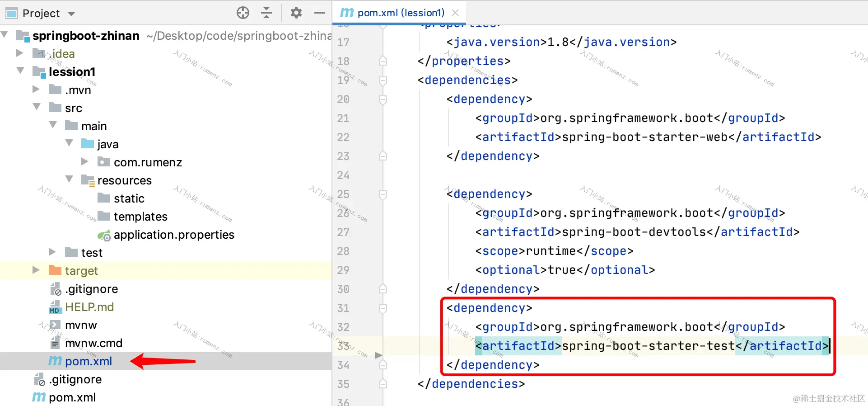
Task: Click fold end marker at line 23
Action: pos(383,156)
